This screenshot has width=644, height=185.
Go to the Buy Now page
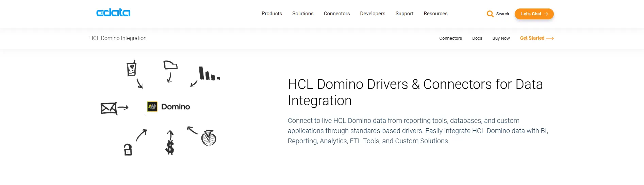click(501, 38)
